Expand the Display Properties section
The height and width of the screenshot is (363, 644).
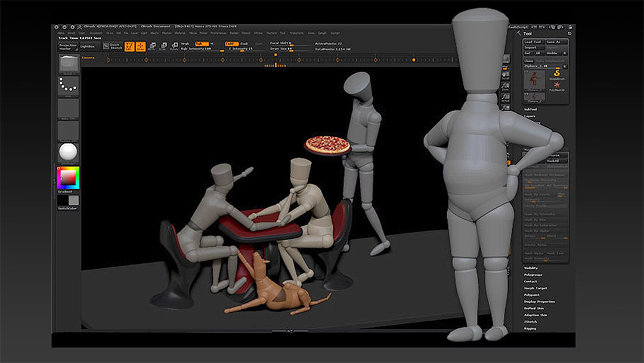[x=539, y=302]
